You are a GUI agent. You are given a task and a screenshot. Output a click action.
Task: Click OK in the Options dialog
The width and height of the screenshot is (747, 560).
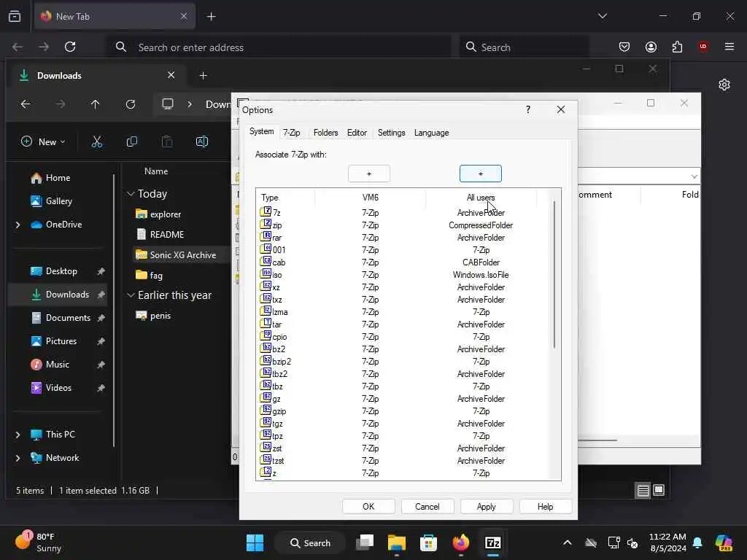tap(368, 507)
